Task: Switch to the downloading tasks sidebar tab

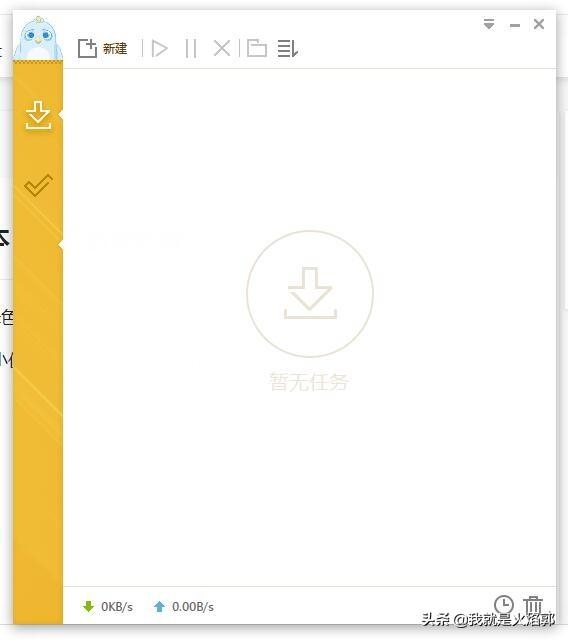Action: click(38, 115)
